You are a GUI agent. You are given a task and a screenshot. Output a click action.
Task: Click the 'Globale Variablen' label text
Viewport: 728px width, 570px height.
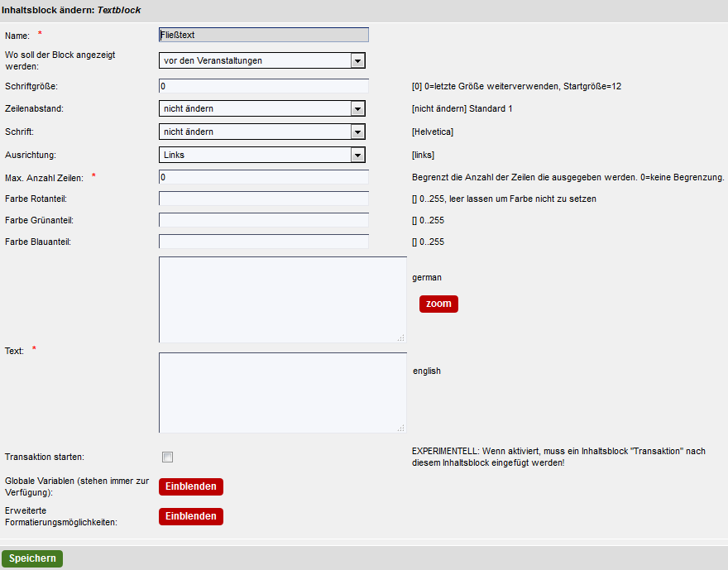point(40,481)
